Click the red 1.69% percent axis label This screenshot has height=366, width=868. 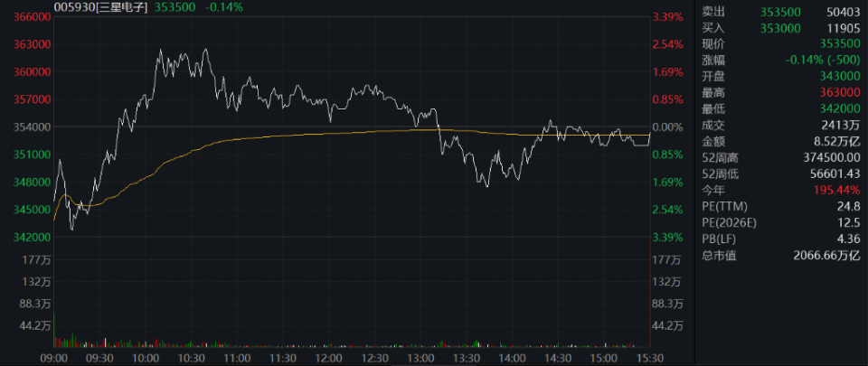click(x=668, y=72)
